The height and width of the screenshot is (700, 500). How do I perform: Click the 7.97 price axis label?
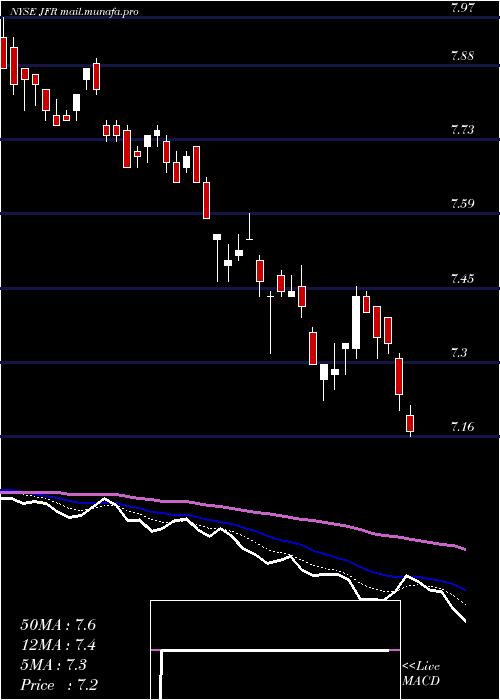(x=462, y=8)
